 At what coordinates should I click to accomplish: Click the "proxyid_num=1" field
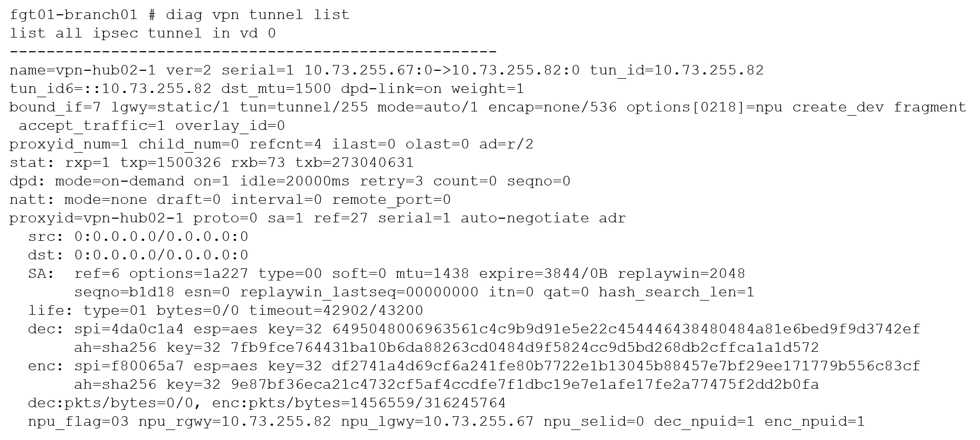coord(69,144)
